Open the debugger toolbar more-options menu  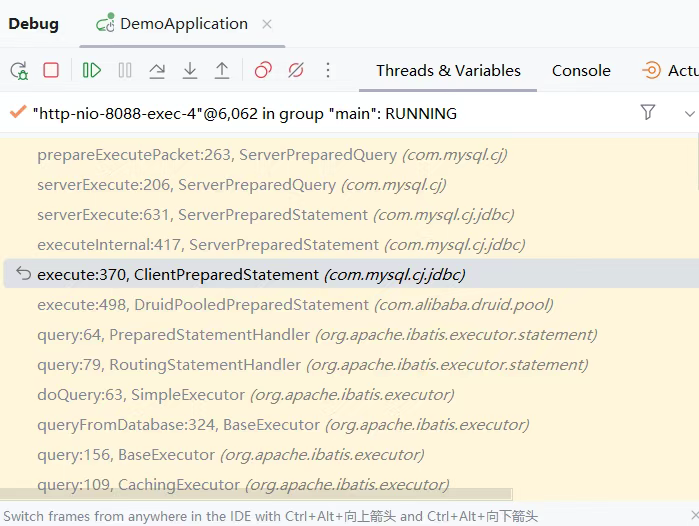(328, 70)
